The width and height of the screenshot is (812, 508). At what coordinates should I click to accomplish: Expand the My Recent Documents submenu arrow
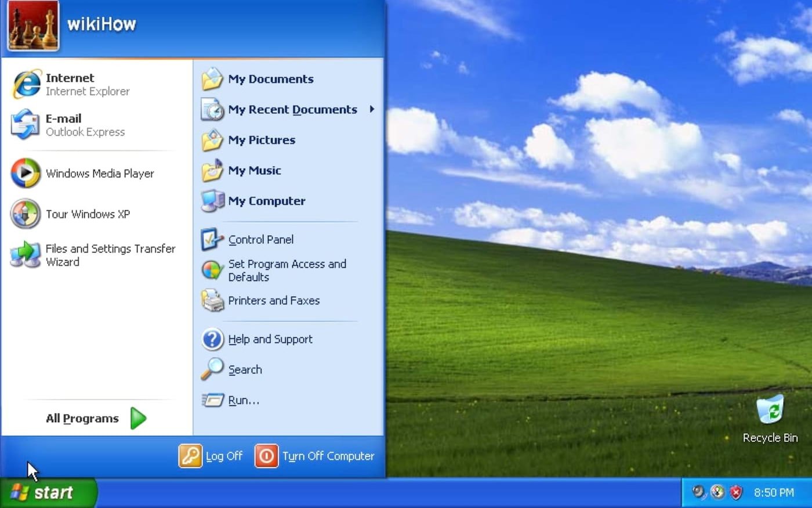point(372,109)
